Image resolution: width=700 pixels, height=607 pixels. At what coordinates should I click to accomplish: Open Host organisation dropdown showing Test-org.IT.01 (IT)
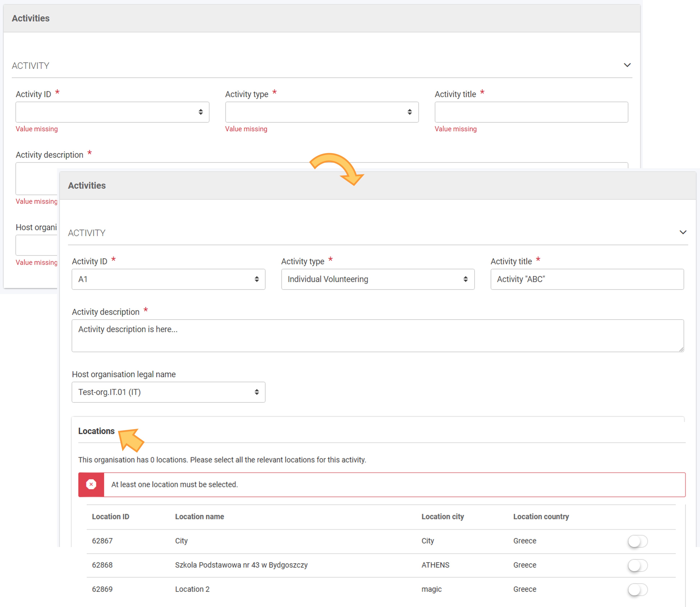tap(168, 392)
